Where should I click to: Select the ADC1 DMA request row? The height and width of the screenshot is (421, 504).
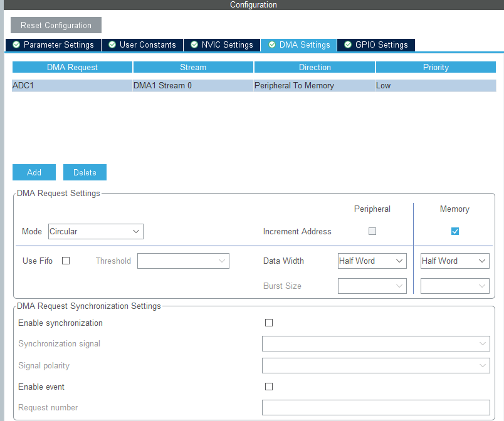point(254,85)
